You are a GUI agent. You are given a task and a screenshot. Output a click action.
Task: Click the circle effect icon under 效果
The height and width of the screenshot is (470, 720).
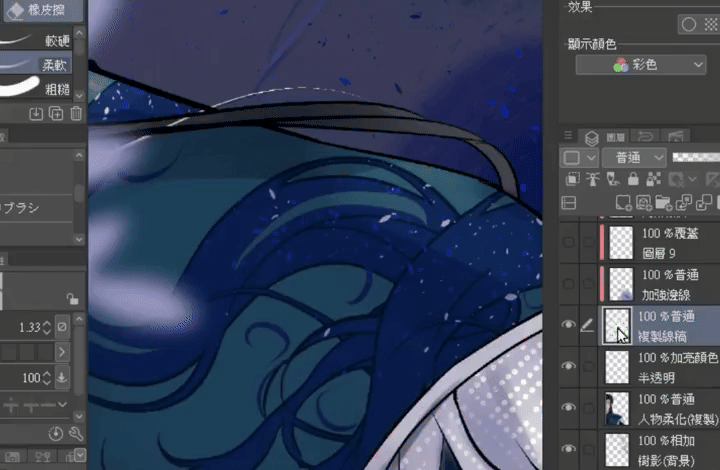(x=689, y=24)
